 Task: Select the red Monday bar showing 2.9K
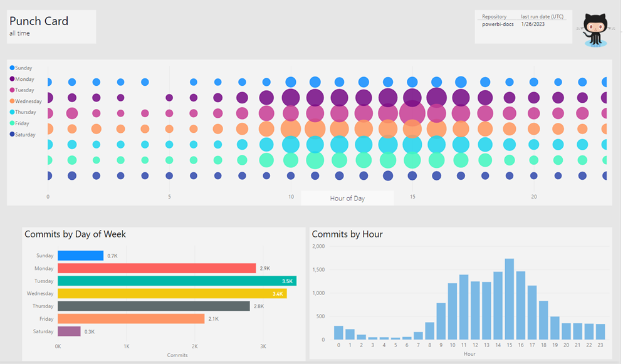pyautogui.click(x=157, y=268)
